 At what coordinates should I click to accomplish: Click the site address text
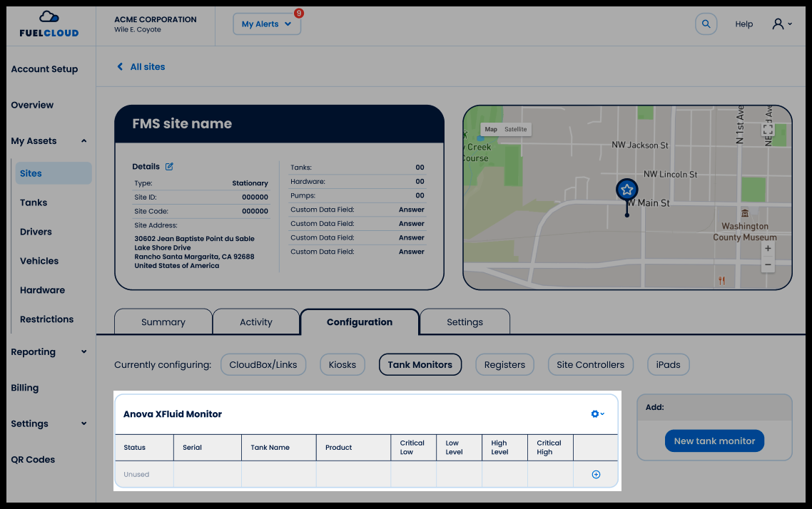pyautogui.click(x=194, y=252)
